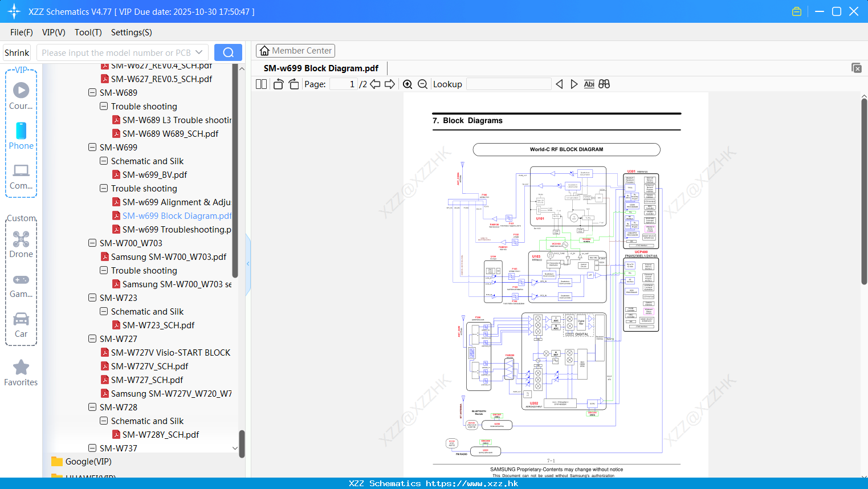The image size is (868, 489).
Task: Click the binoculars search icon
Action: tap(604, 84)
